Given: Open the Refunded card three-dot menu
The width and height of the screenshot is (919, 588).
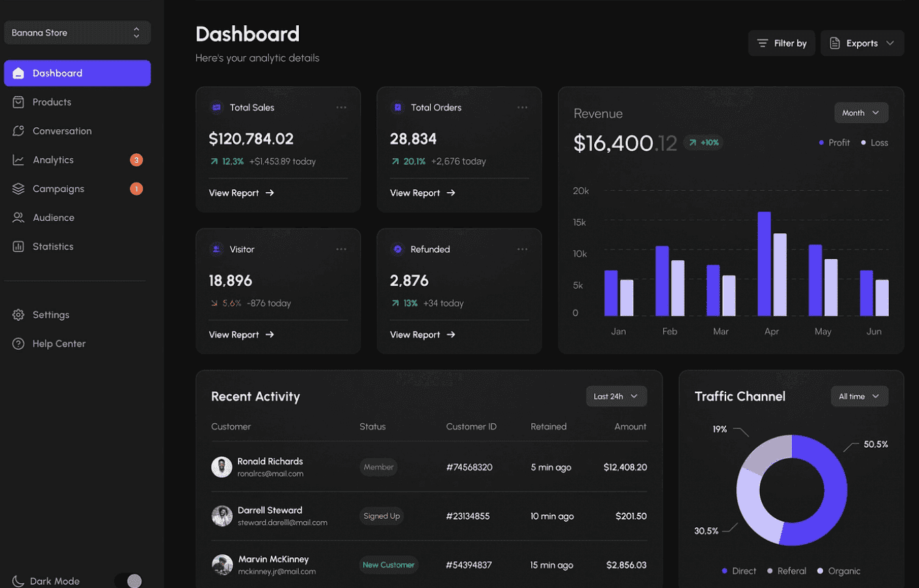Looking at the screenshot, I should 522,250.
